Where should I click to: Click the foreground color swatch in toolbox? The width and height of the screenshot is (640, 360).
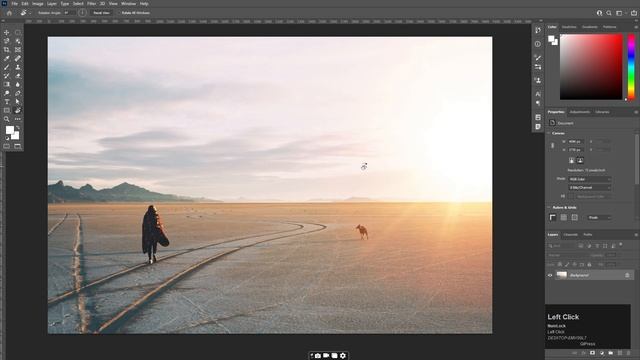click(x=9, y=130)
